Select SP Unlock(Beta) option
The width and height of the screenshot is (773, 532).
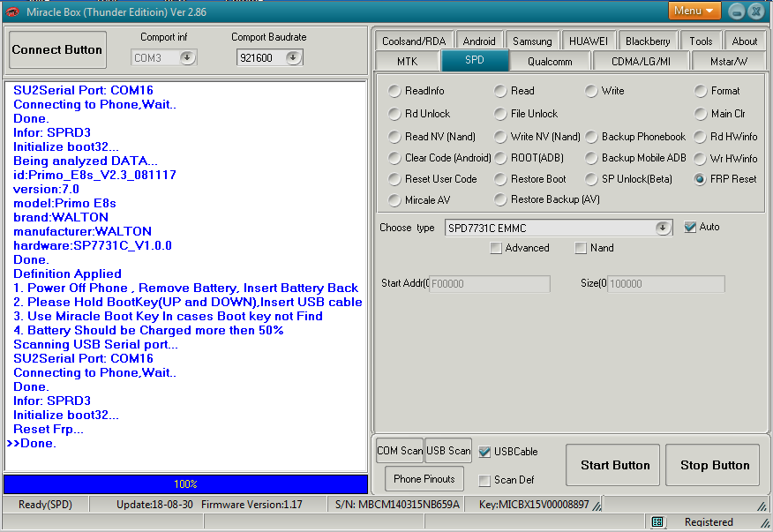pos(628,179)
